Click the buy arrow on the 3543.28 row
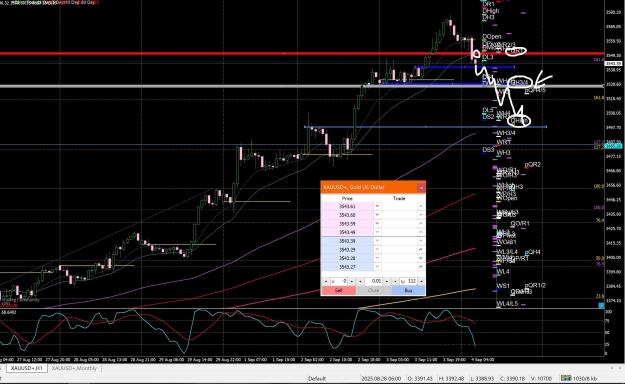 pos(421,258)
